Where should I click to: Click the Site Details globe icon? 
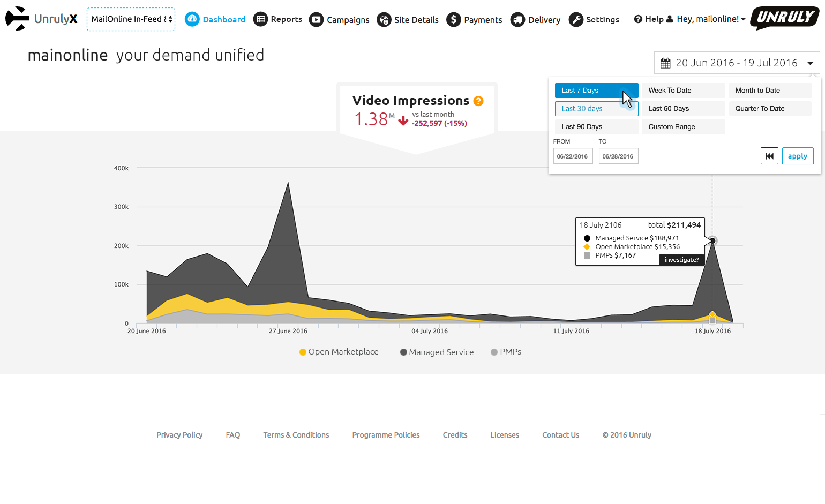pos(384,20)
